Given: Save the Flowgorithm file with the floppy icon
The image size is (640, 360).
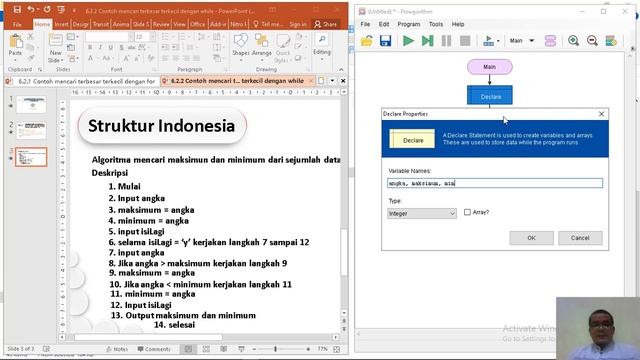Looking at the screenshot, I should pyautogui.click(x=385, y=41).
